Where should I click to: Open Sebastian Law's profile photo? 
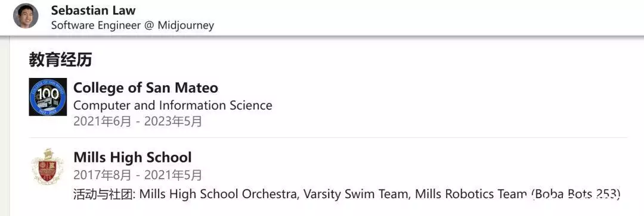pyautogui.click(x=26, y=16)
